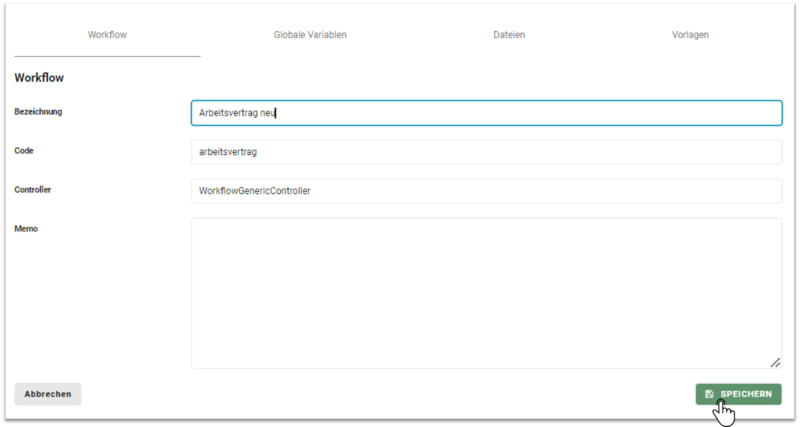Place cursor on the 'arbeitsvertrag' code text
The height and width of the screenshot is (427, 800).
pos(228,152)
